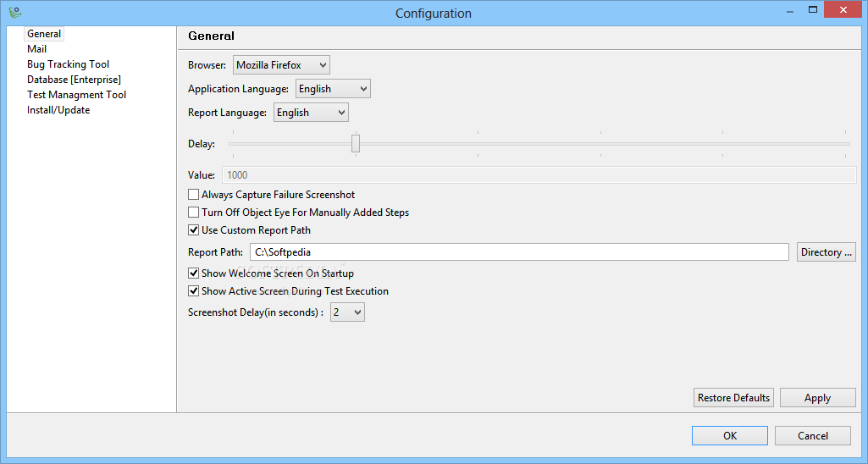Select Database [Enterprise] settings

(74, 80)
